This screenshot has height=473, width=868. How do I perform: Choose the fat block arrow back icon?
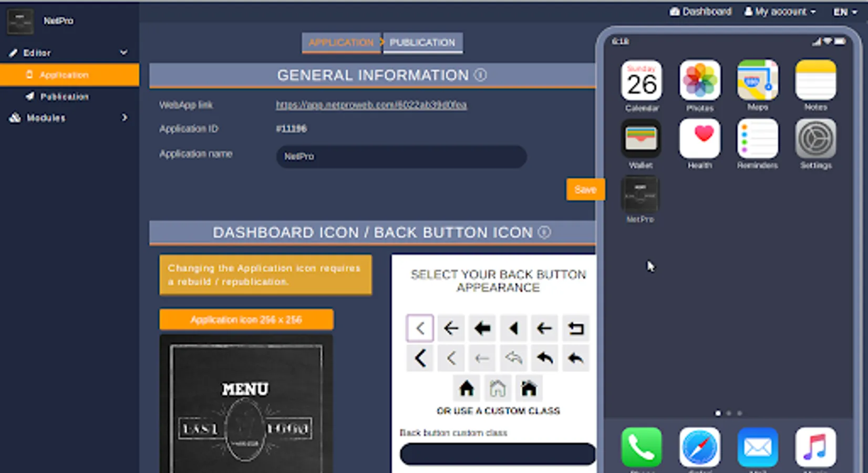point(482,328)
